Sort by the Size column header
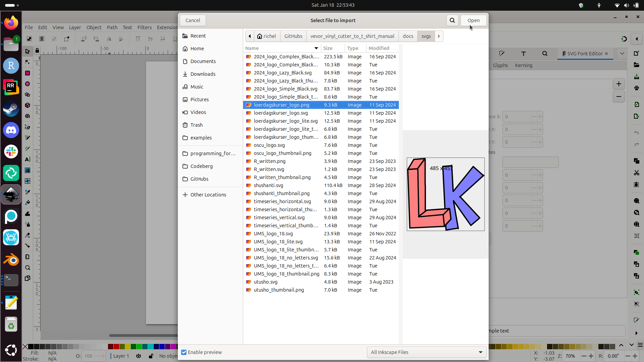 point(333,48)
